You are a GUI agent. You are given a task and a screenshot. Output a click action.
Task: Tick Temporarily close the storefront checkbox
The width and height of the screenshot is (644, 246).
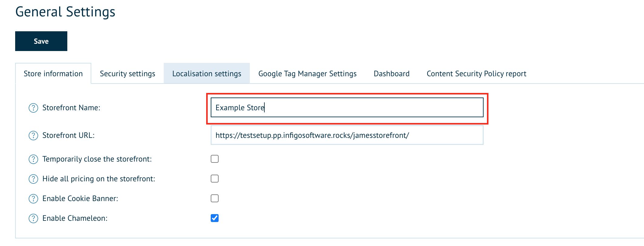pos(215,159)
